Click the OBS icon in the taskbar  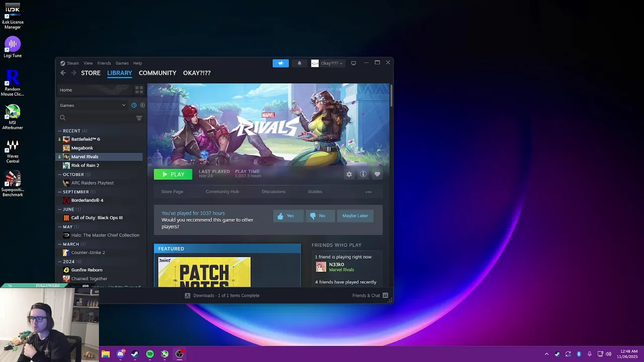180,354
